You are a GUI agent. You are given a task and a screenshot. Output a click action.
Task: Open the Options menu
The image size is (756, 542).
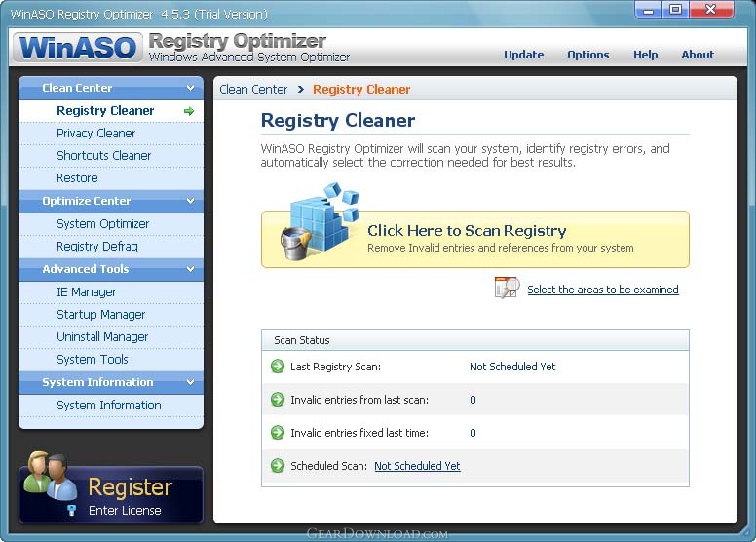point(588,55)
